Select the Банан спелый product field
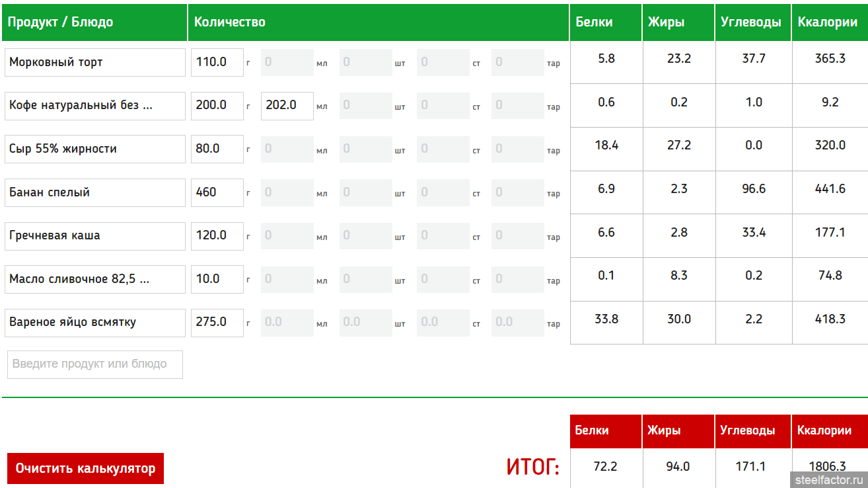Viewport: 868px width, 488px height. 95,192
